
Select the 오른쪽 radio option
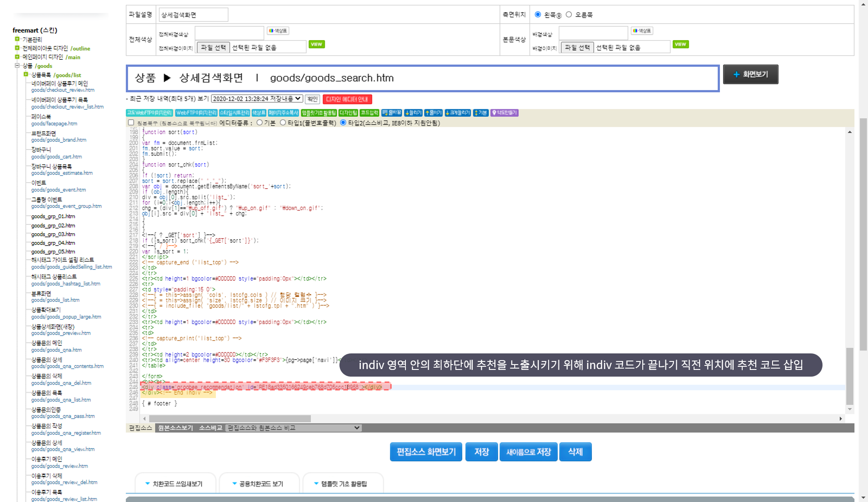tap(569, 15)
